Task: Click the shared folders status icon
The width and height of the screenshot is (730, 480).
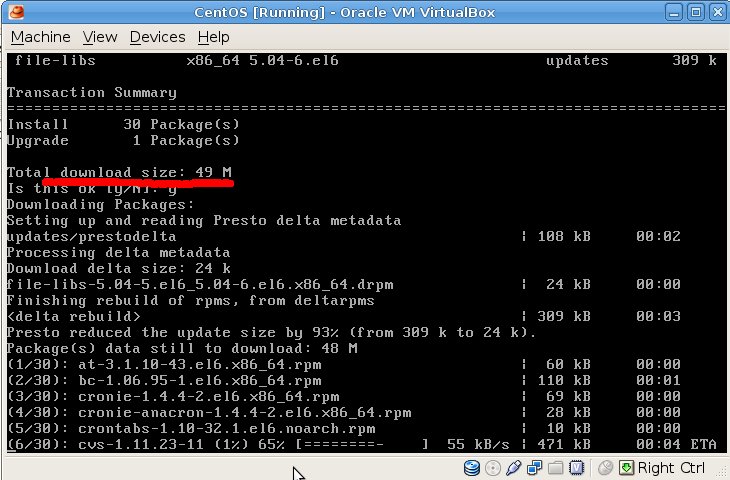Action: 555,467
